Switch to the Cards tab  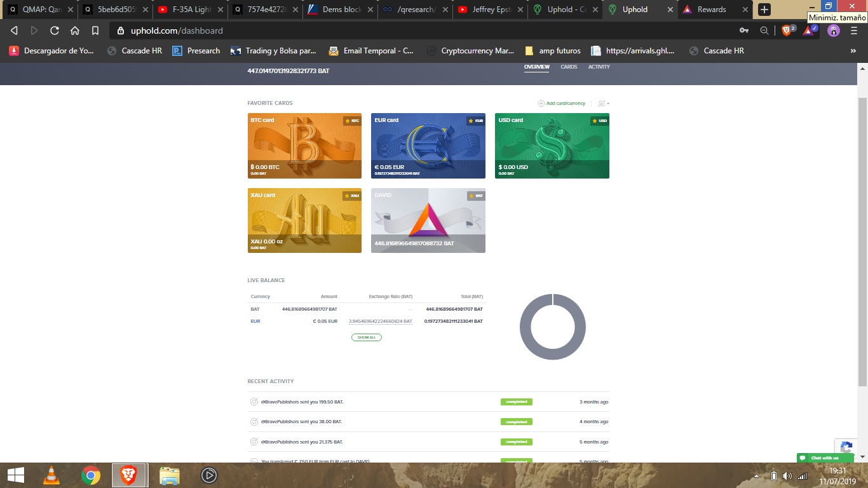point(569,67)
